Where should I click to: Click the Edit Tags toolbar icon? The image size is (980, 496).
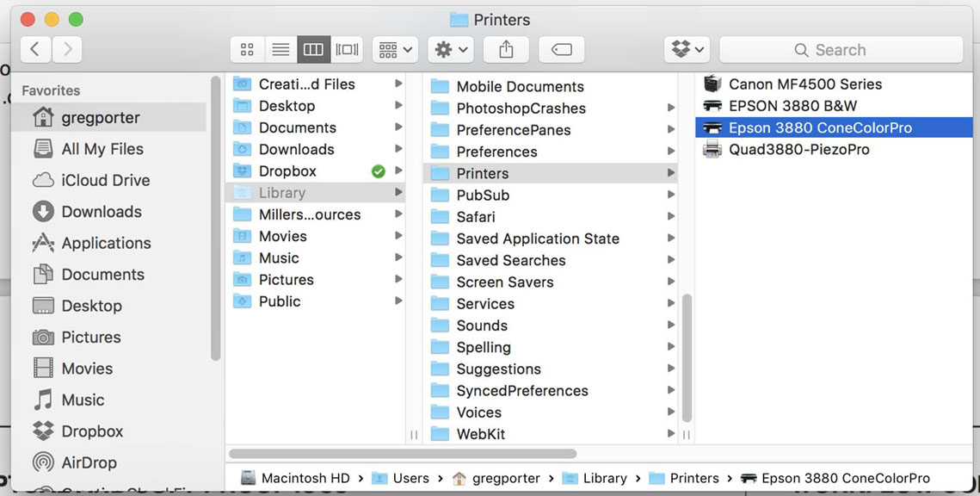click(561, 49)
